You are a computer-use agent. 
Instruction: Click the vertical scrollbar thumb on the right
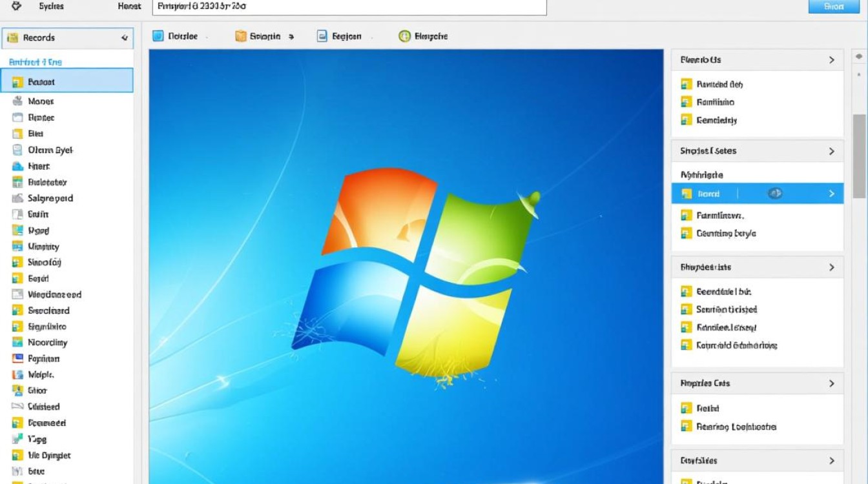(859, 156)
